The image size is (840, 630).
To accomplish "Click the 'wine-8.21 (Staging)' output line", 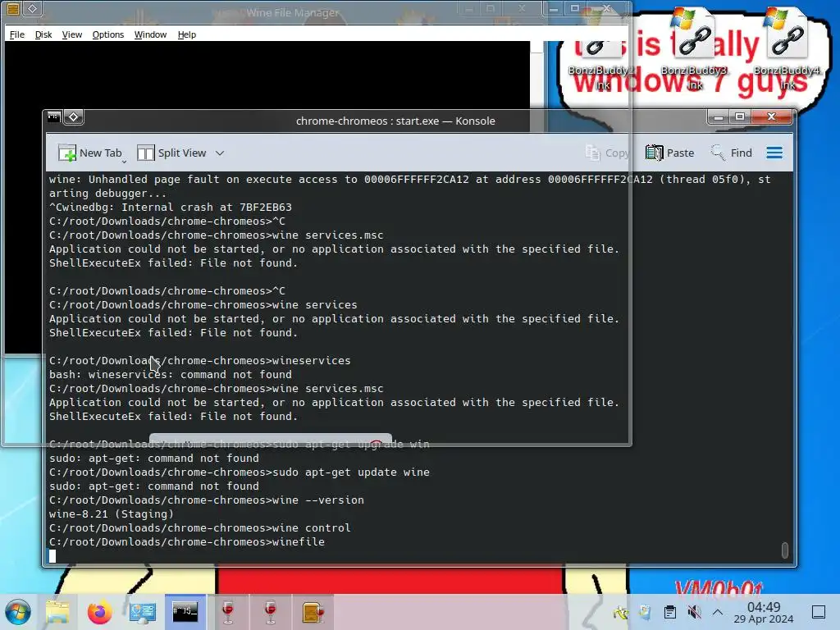I will 112,514.
